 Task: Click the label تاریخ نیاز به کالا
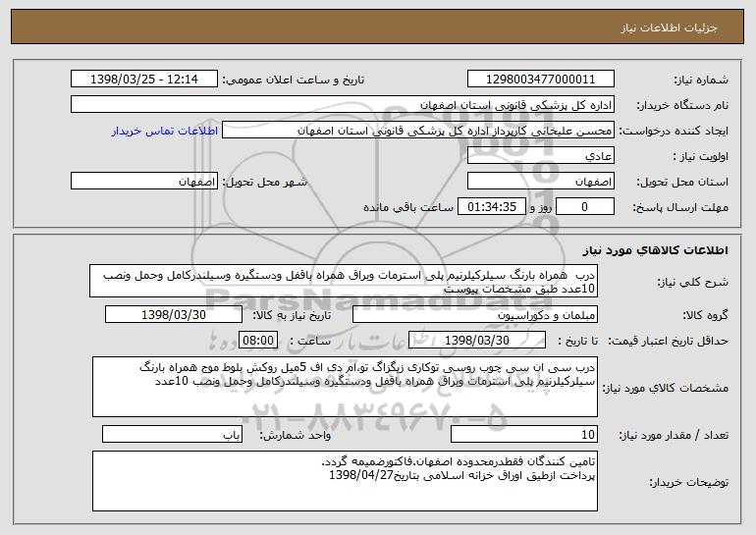292,315
